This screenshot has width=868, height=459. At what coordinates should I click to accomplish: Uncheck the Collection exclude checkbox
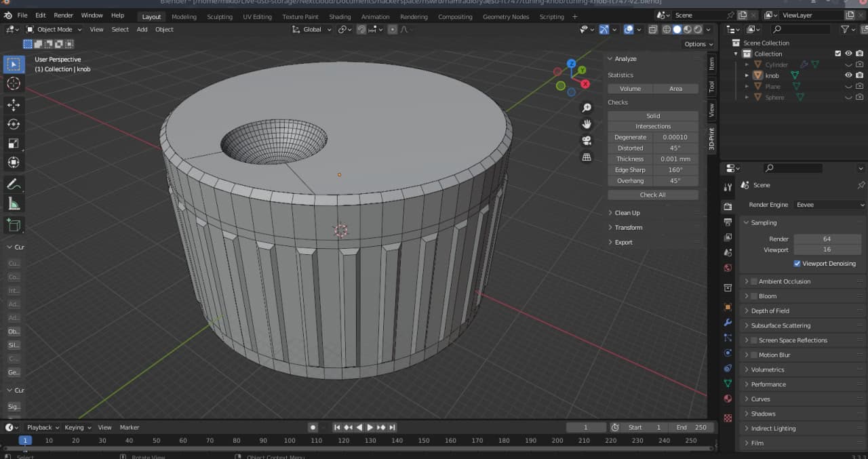pos(837,54)
